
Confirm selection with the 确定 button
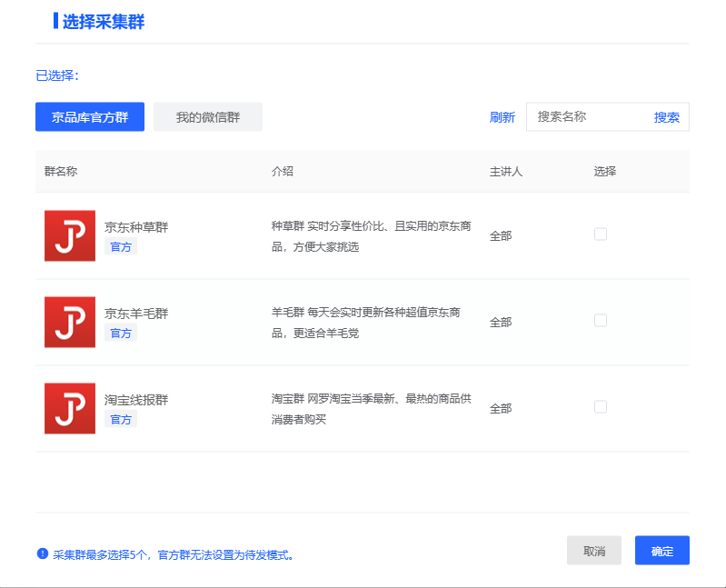pyautogui.click(x=661, y=551)
